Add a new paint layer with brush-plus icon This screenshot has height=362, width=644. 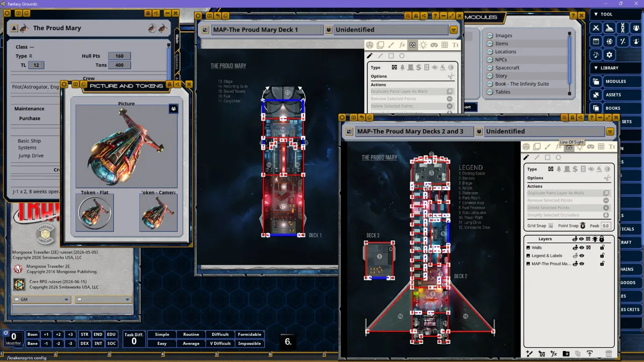pos(529,353)
